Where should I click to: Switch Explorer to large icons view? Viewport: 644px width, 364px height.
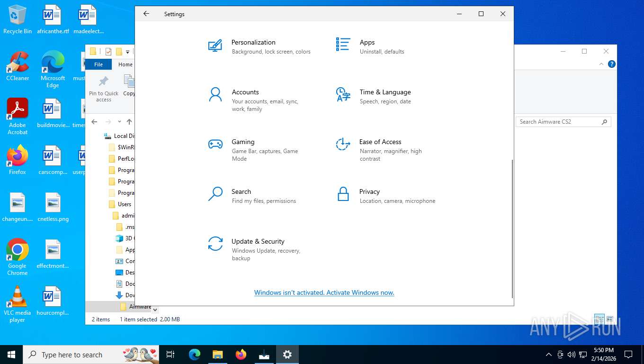tap(610, 319)
